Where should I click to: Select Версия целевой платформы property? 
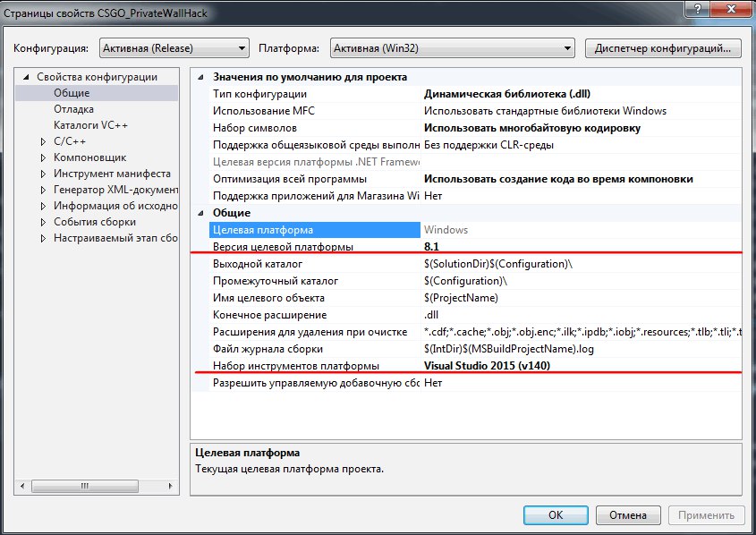pyautogui.click(x=283, y=247)
